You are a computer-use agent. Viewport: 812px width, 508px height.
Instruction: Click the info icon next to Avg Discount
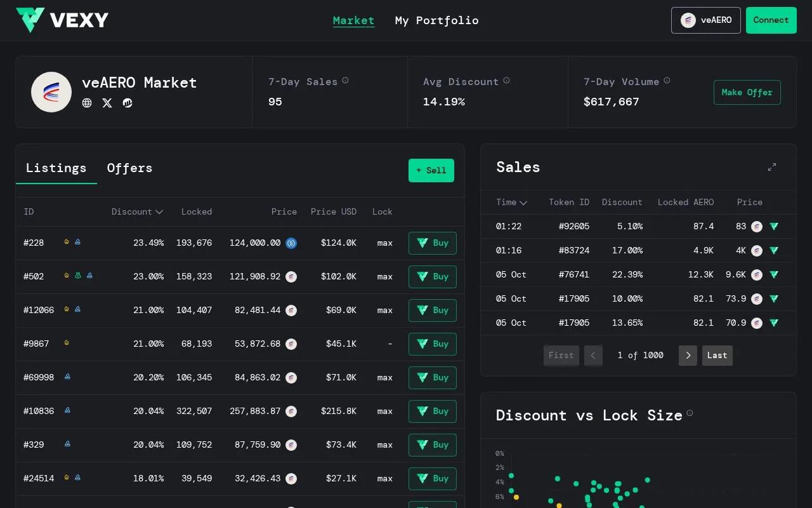point(507,81)
